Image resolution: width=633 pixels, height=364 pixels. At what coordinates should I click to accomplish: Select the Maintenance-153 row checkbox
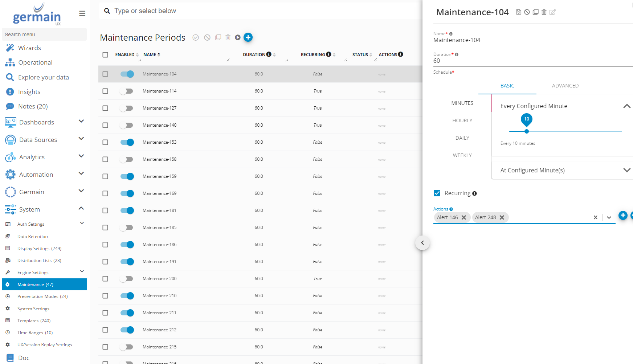105,142
